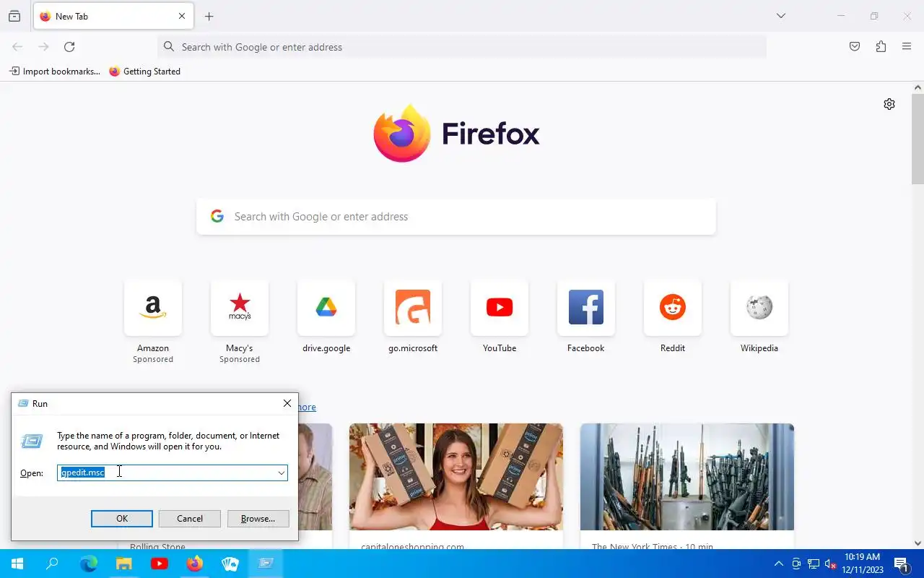This screenshot has height=578, width=924.
Task: Click OK in the Run dialog
Action: [122, 519]
